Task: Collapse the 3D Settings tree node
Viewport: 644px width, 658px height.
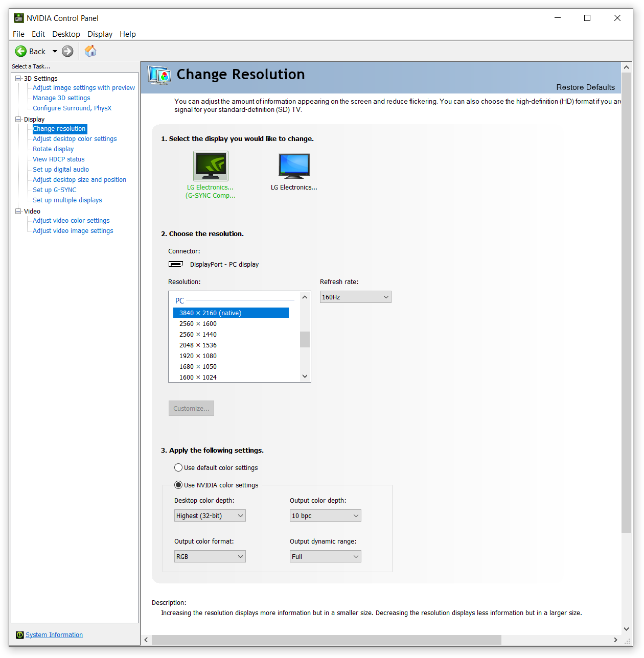Action: point(18,78)
